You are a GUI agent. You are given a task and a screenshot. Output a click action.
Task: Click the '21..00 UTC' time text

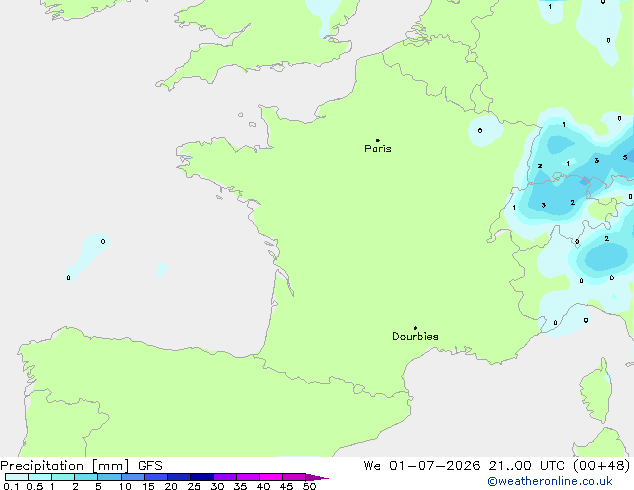(526, 466)
